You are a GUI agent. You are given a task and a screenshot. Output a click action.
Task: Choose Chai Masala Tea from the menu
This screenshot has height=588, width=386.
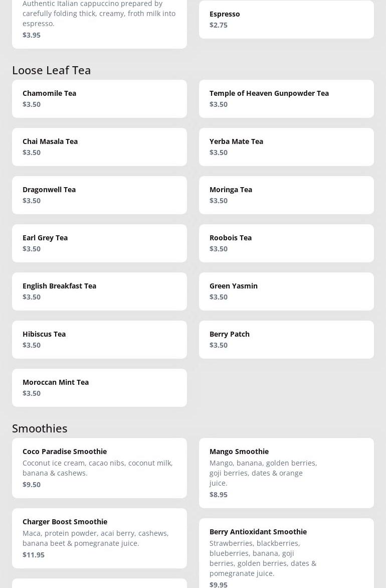[x=99, y=147]
